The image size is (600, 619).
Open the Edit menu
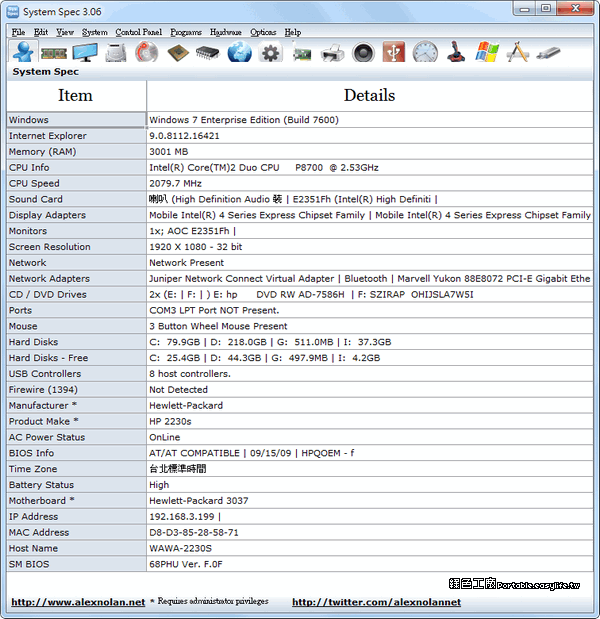point(41,32)
